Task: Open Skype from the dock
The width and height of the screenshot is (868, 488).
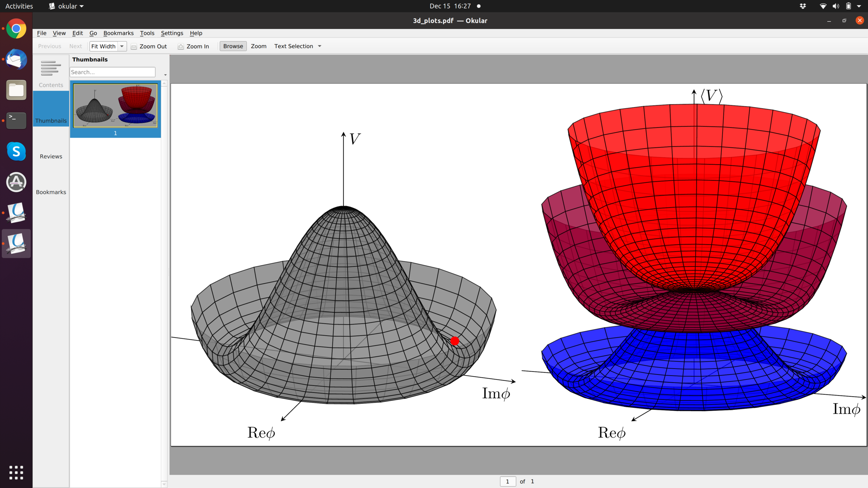Action: pos(16,151)
